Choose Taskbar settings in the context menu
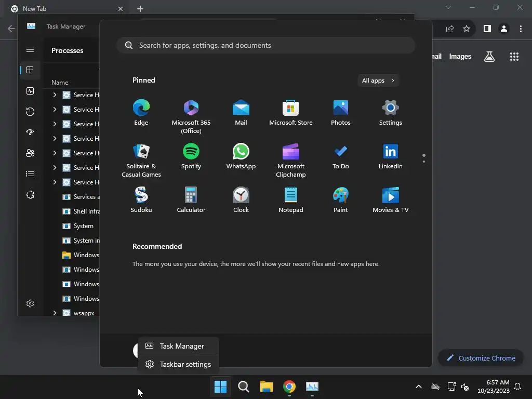 coord(179,364)
